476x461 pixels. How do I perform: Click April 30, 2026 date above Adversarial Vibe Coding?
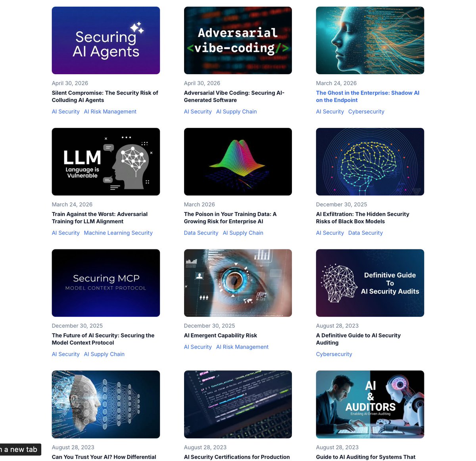[202, 83]
